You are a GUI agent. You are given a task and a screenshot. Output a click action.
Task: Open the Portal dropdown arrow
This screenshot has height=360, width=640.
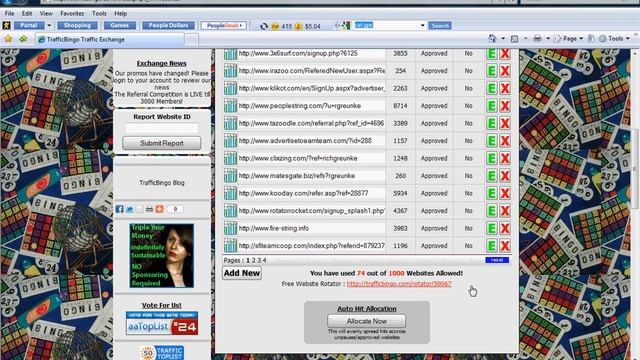(49, 26)
